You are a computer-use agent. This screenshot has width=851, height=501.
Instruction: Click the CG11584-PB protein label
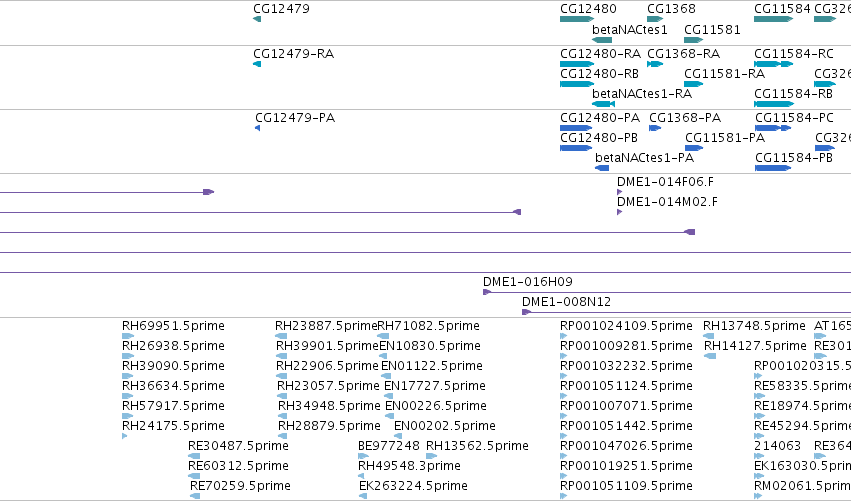(x=794, y=158)
